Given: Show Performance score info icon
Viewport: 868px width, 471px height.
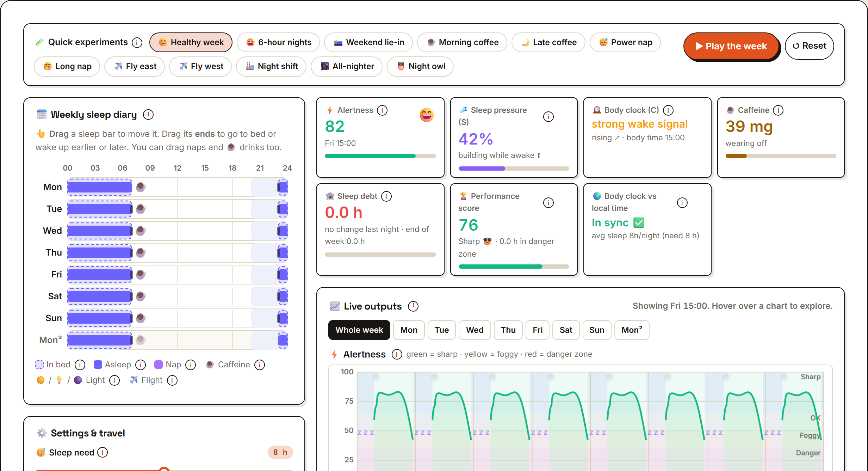Looking at the screenshot, I should [548, 203].
